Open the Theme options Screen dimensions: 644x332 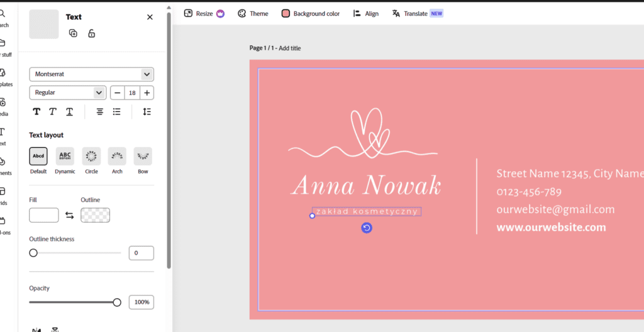coord(253,14)
